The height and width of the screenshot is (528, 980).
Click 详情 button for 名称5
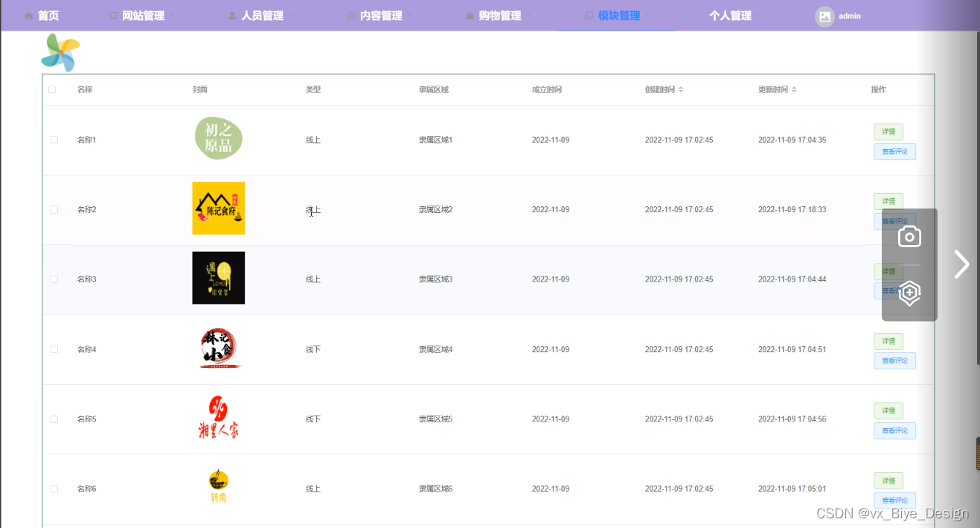[888, 410]
